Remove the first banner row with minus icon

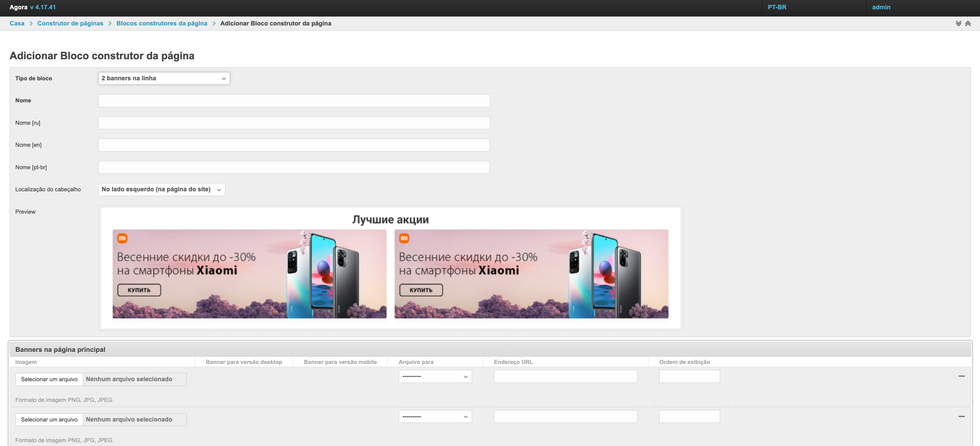tap(961, 376)
